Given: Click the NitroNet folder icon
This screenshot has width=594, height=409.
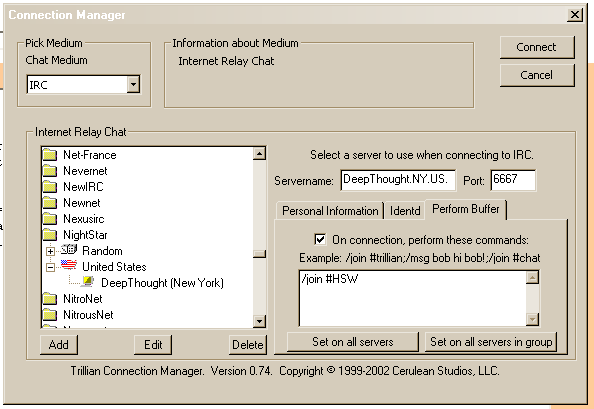Looking at the screenshot, I should [x=50, y=298].
